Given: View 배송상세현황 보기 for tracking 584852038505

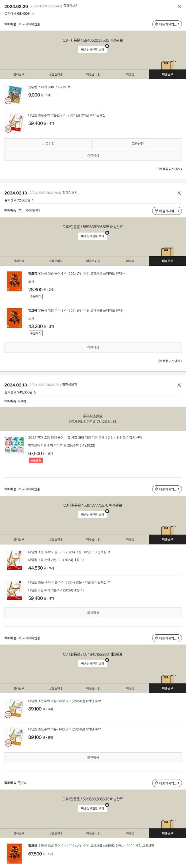Looking at the screenshot, I should 93,50.
